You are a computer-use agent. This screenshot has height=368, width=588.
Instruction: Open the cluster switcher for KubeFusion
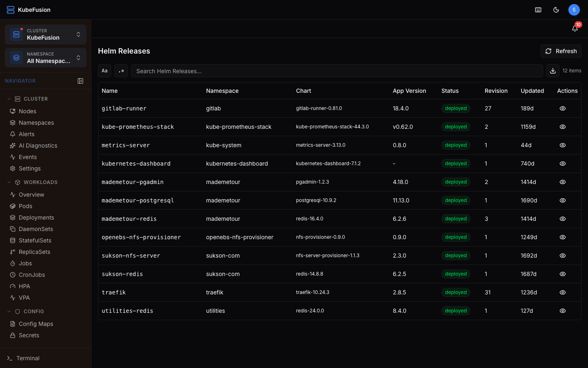tap(45, 34)
